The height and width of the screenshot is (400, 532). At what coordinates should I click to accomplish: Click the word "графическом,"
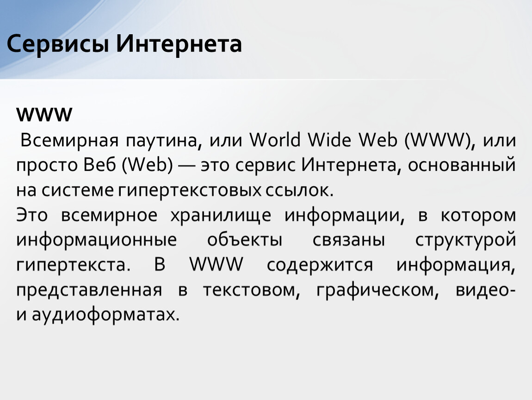click(377, 291)
